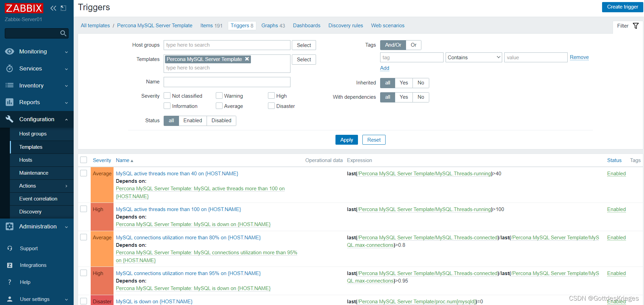Click the Inventory list icon

coord(10,85)
